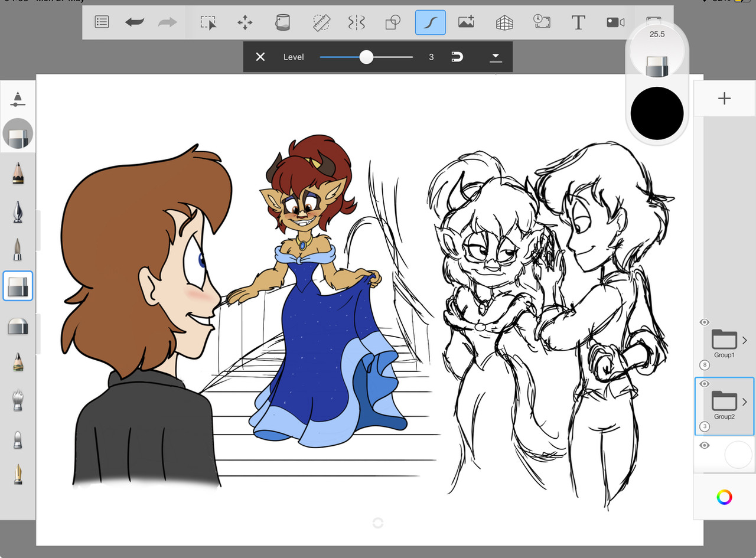The image size is (756, 558).
Task: Toggle background layer visibility eye
Action: pos(704,445)
